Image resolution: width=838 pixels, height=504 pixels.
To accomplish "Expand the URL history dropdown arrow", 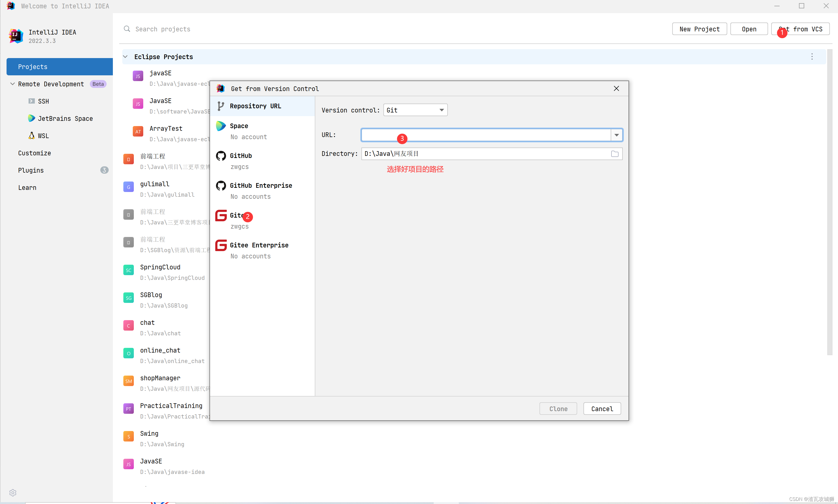I will [616, 135].
